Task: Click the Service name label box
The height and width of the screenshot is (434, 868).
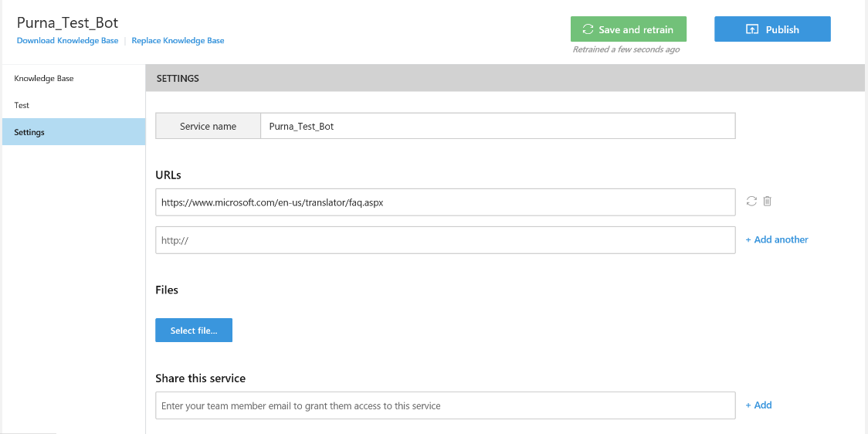Action: (208, 126)
